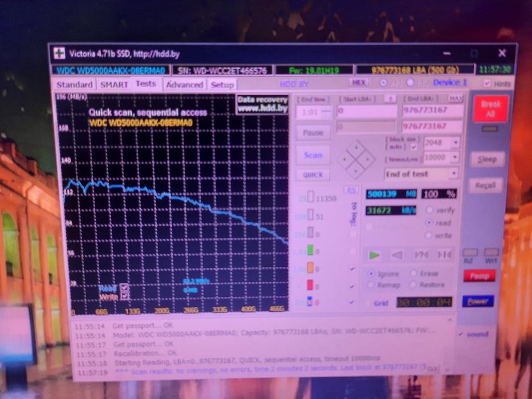This screenshot has width=532, height=399.
Task: Click the QUICK scan button
Action: point(313,175)
